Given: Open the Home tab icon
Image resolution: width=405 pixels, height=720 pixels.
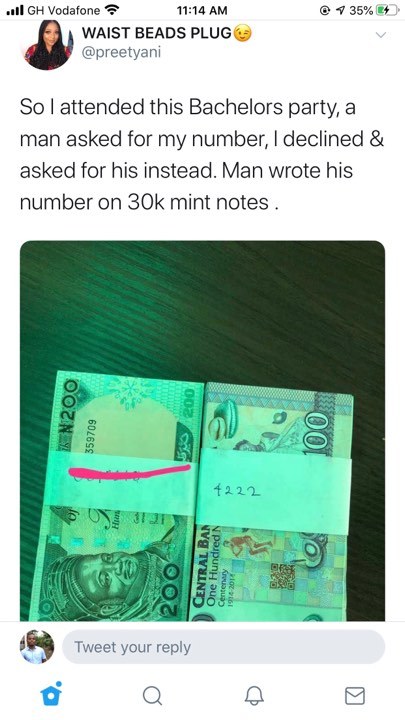Looking at the screenshot, I should pos(51,694).
